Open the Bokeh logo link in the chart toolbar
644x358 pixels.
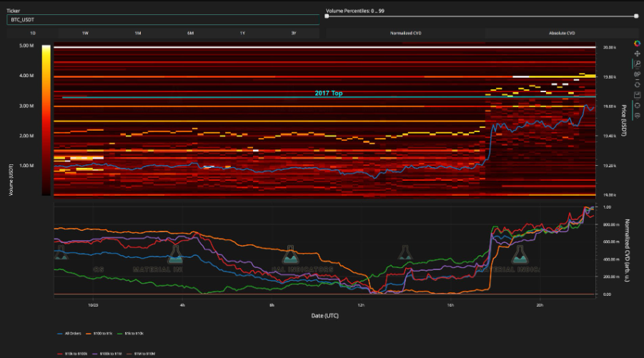637,44
